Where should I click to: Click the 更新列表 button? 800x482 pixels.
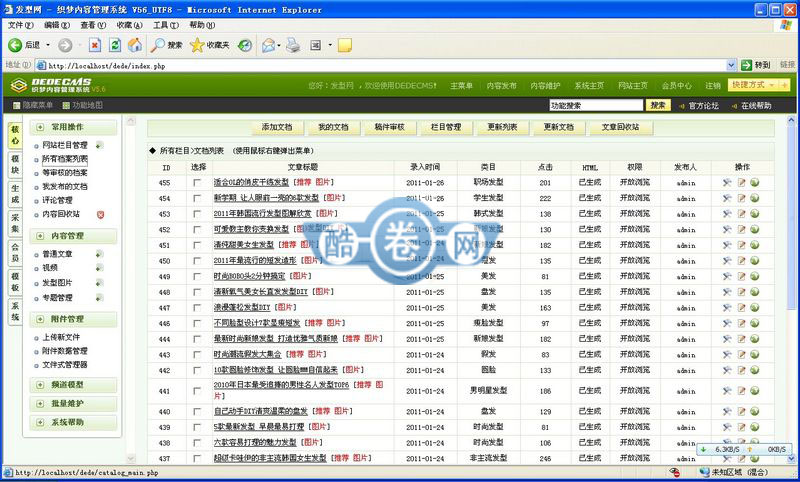tap(503, 128)
